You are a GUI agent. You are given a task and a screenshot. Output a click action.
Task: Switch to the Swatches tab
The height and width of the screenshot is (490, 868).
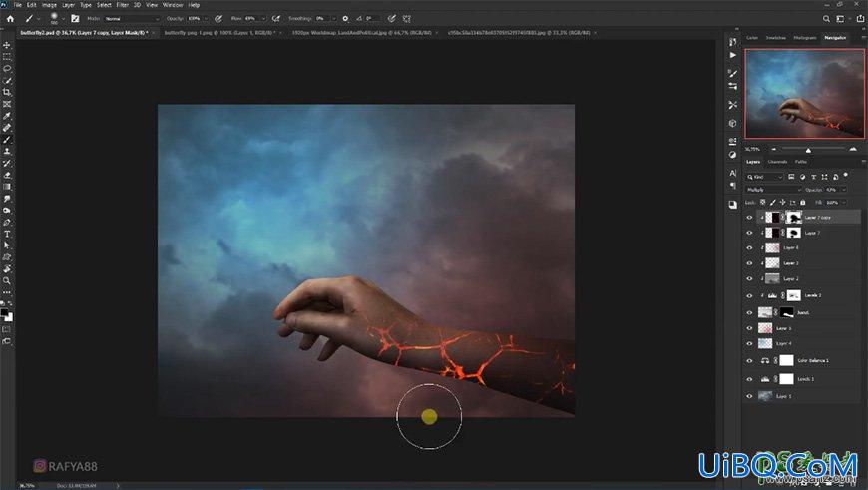(775, 38)
